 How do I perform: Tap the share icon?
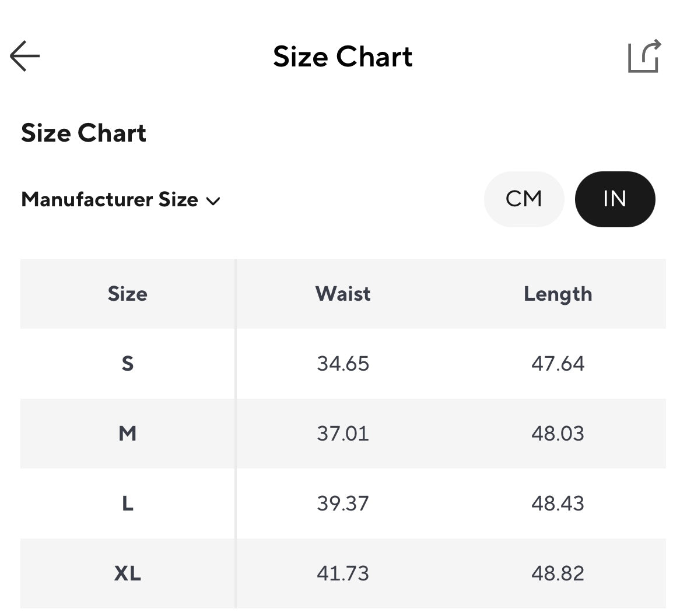point(644,56)
